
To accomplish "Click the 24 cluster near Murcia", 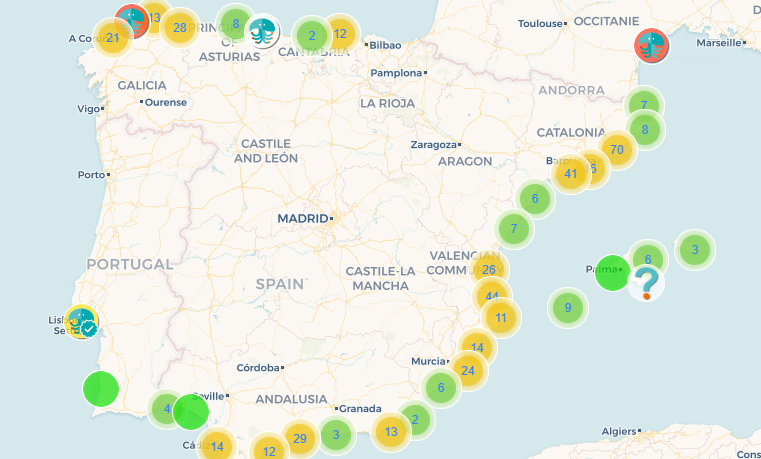I will (x=467, y=370).
